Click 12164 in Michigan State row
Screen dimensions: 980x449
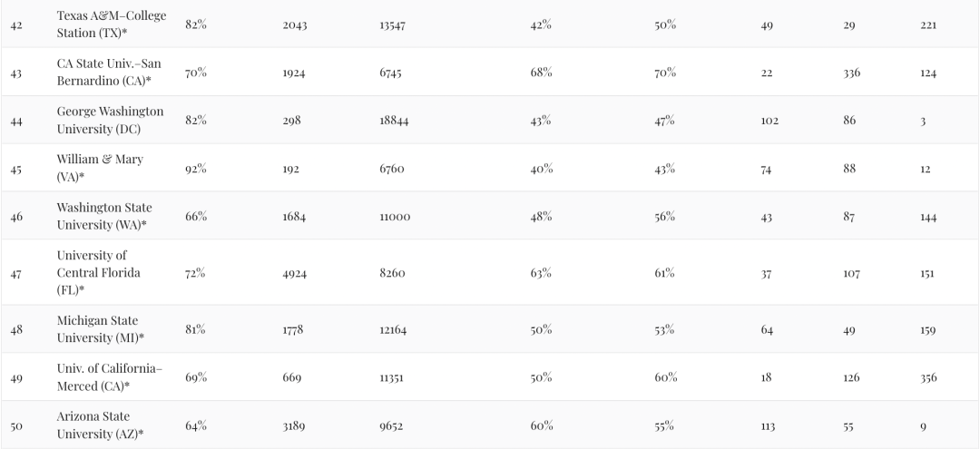click(393, 329)
